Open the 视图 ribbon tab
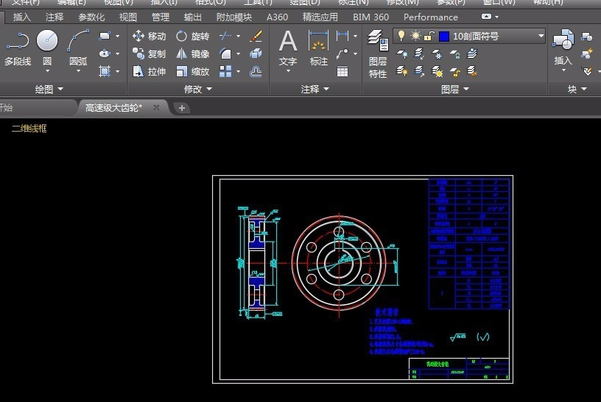The width and height of the screenshot is (601, 402). [128, 17]
